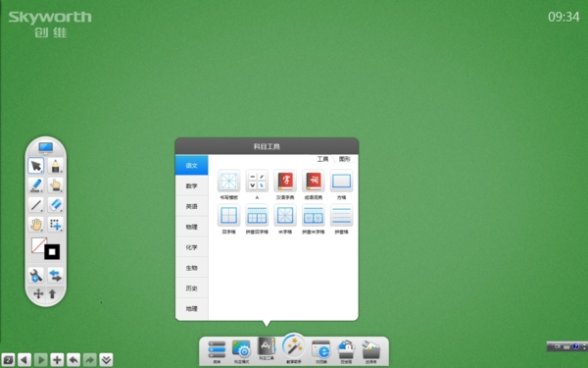Switch to the 图形 tab
The image size is (588, 368).
(x=344, y=159)
